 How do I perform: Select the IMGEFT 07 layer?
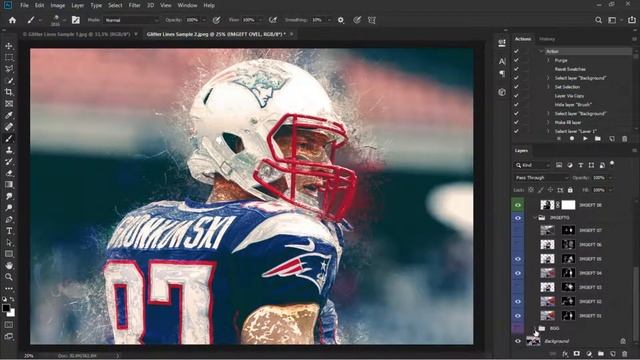click(590, 230)
